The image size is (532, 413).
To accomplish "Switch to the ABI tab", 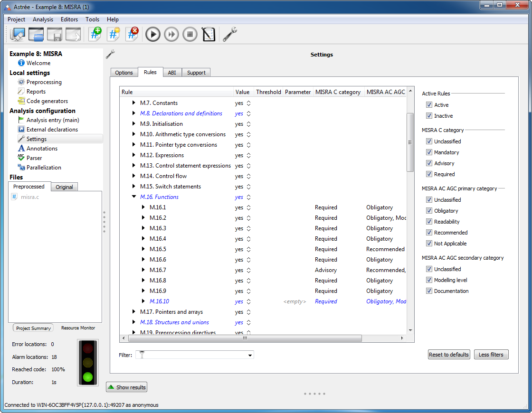I will coord(172,73).
